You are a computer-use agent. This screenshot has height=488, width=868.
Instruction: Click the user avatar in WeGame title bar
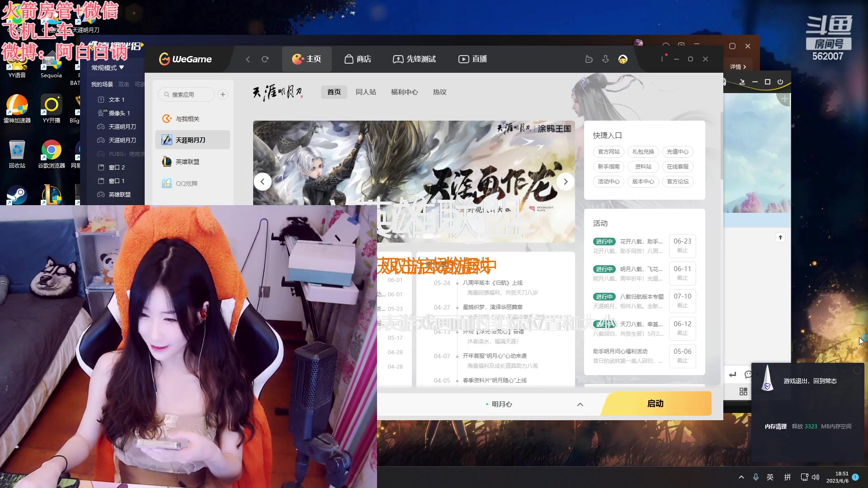click(x=623, y=59)
